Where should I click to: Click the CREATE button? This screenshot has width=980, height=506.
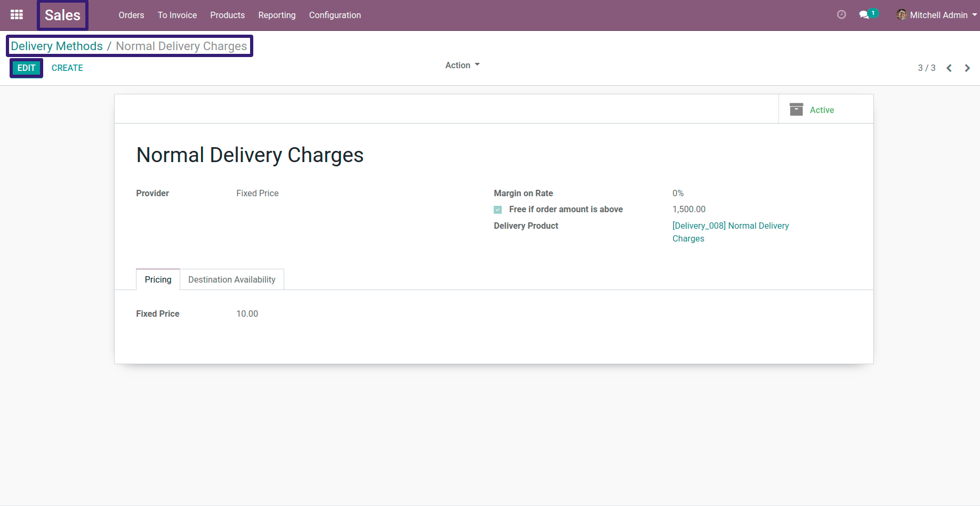coord(67,68)
